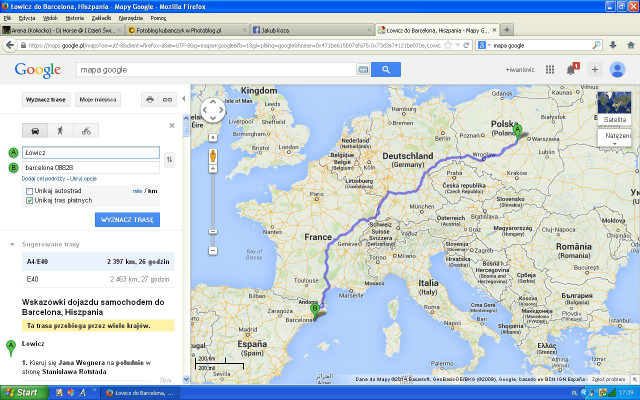
Task: Enable Unikaj autostrad checkbox
Action: [29, 191]
